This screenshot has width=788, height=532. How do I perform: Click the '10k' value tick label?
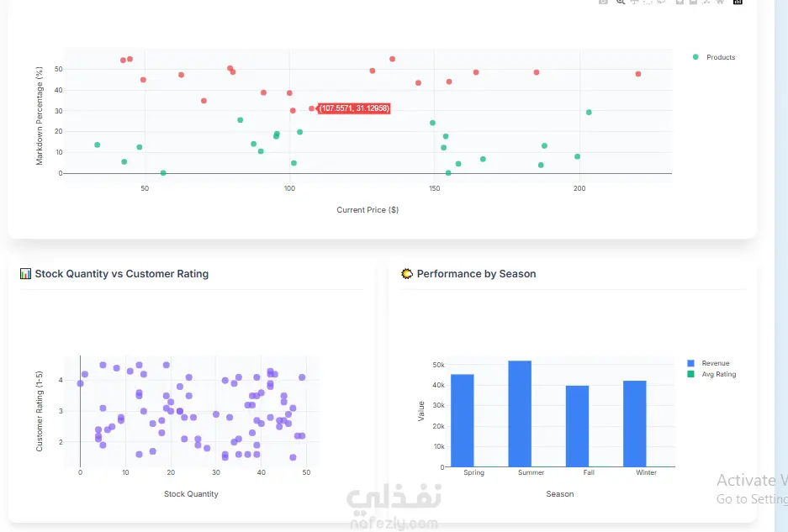439,446
